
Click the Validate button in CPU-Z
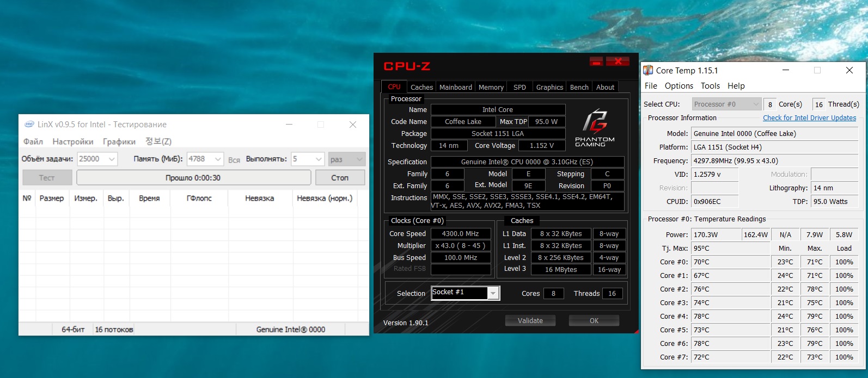click(530, 321)
